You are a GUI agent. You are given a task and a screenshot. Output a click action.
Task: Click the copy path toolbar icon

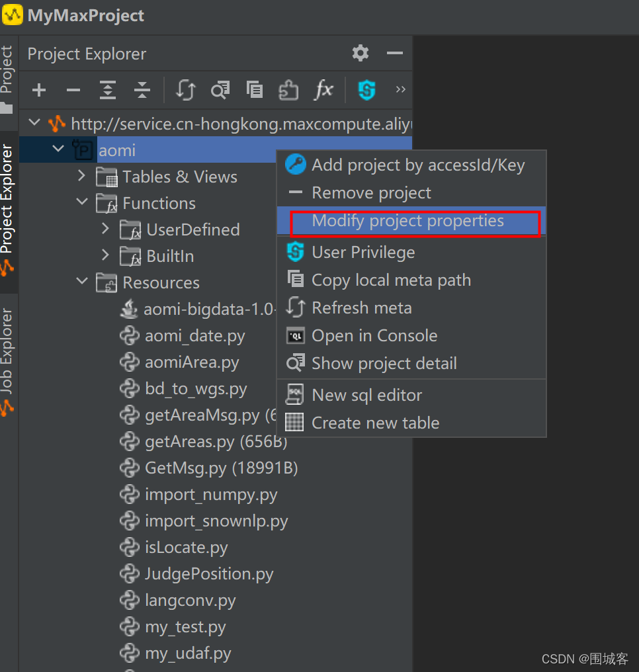pyautogui.click(x=255, y=89)
